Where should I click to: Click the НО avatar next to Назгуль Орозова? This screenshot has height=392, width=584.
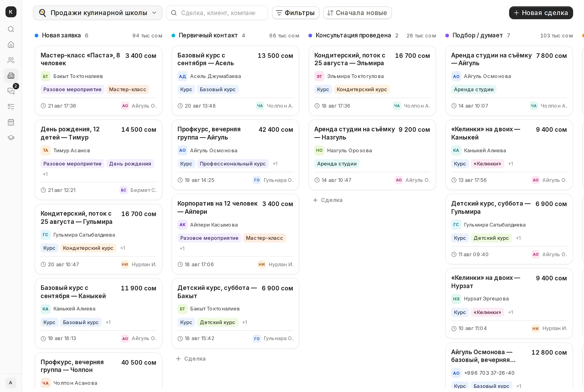coord(319,150)
